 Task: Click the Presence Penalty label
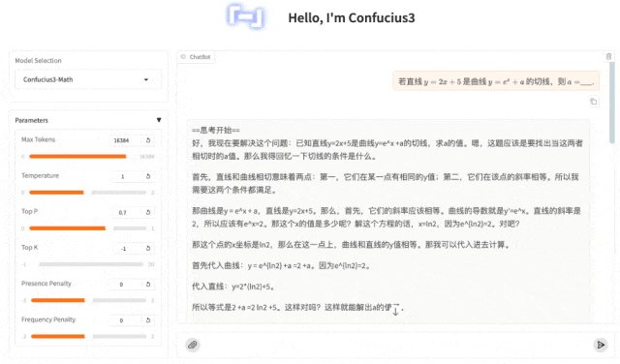point(46,284)
